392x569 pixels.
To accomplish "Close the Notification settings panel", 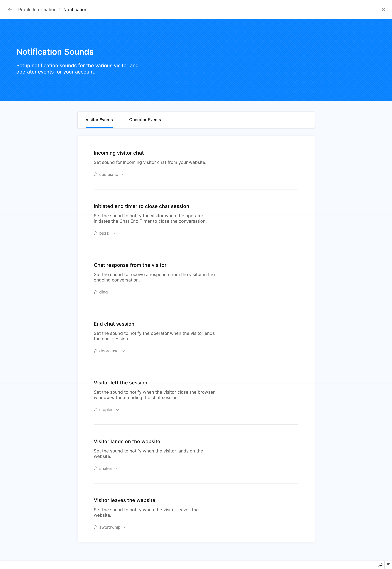I will pos(383,10).
